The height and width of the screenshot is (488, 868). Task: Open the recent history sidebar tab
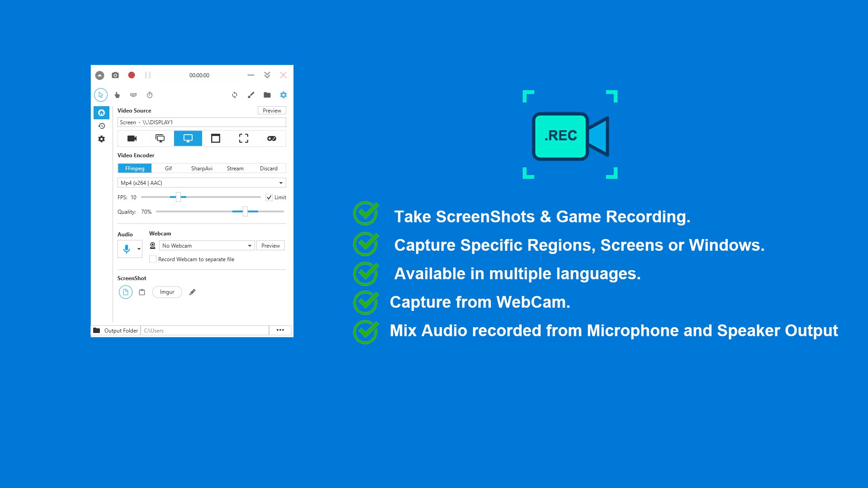102,126
